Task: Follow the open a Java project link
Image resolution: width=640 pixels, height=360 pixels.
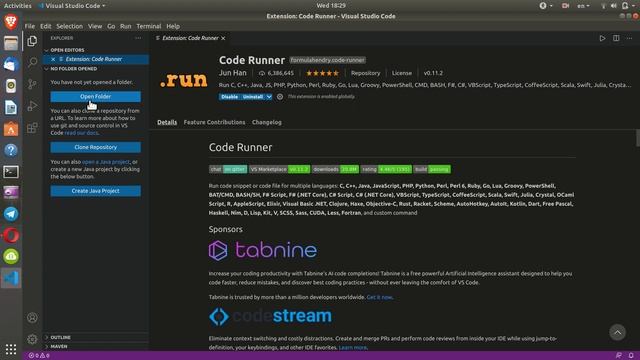Action: pyautogui.click(x=106, y=162)
